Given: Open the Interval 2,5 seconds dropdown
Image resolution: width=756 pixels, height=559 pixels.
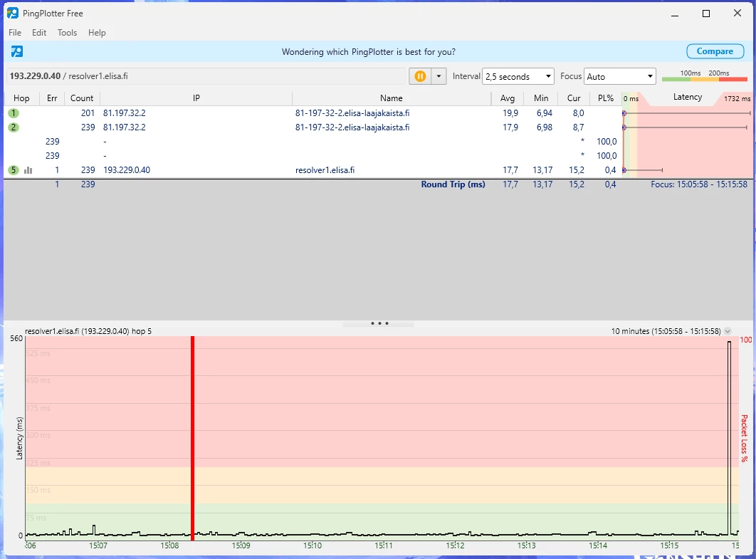Looking at the screenshot, I should [x=518, y=76].
